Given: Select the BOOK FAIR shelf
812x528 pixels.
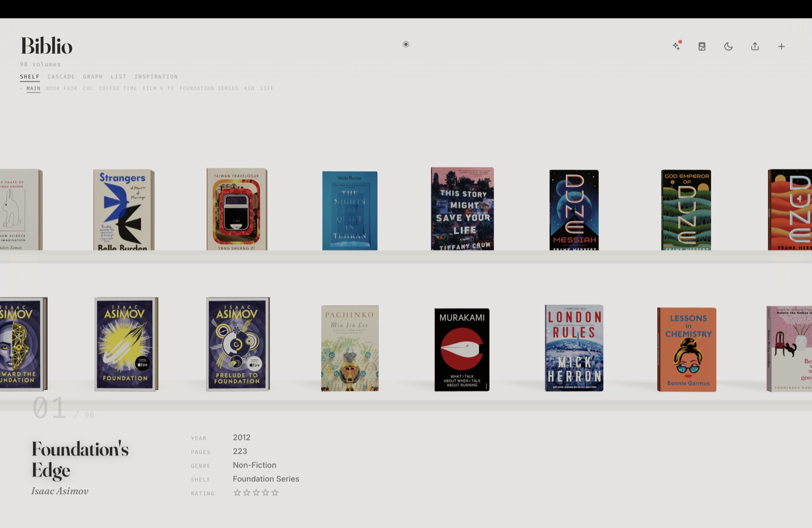Looking at the screenshot, I should [x=61, y=88].
